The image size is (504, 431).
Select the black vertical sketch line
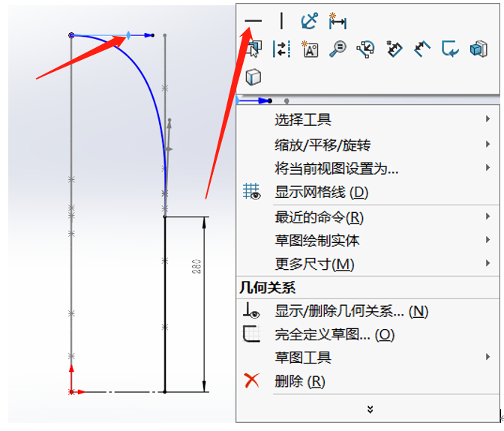[x=165, y=304]
